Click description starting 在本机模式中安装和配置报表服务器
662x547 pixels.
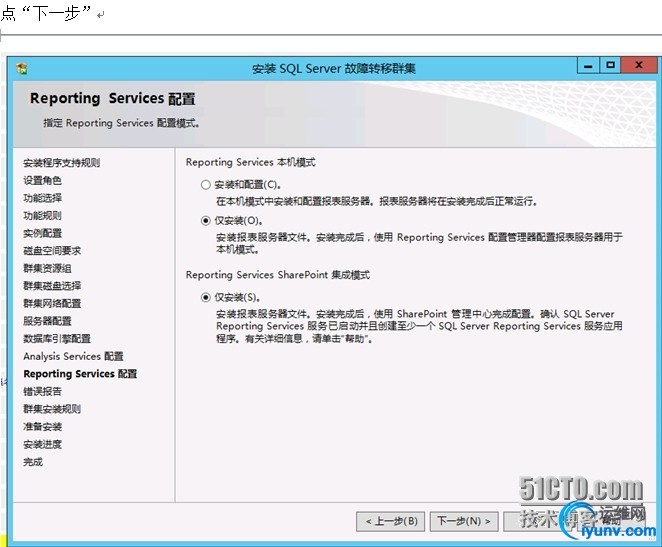[377, 202]
